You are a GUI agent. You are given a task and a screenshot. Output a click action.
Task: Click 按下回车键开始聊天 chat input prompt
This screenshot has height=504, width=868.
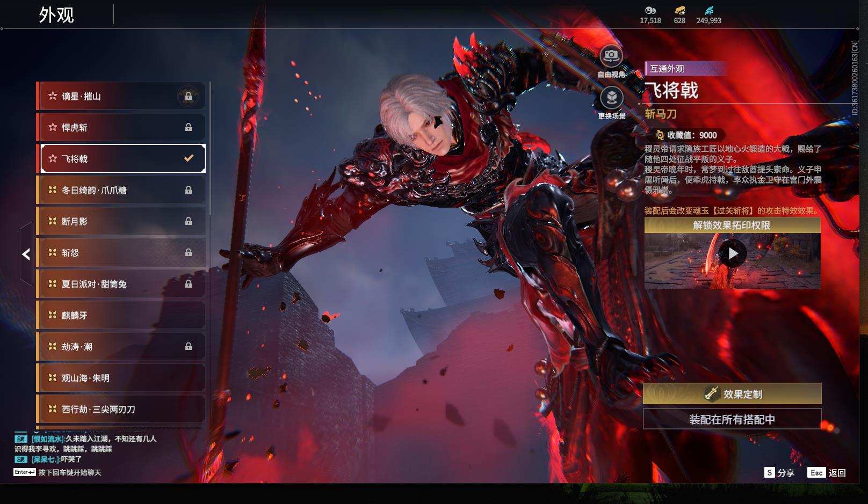click(x=70, y=472)
